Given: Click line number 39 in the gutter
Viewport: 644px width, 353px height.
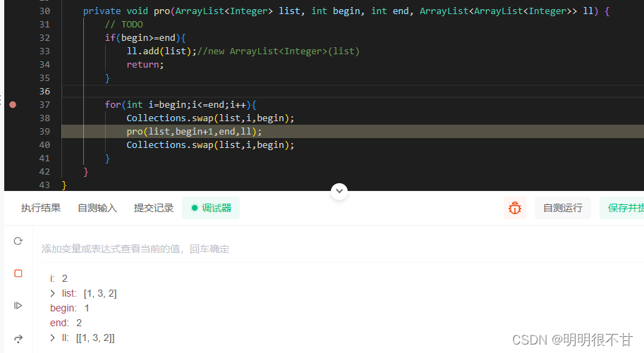Looking at the screenshot, I should coord(44,131).
